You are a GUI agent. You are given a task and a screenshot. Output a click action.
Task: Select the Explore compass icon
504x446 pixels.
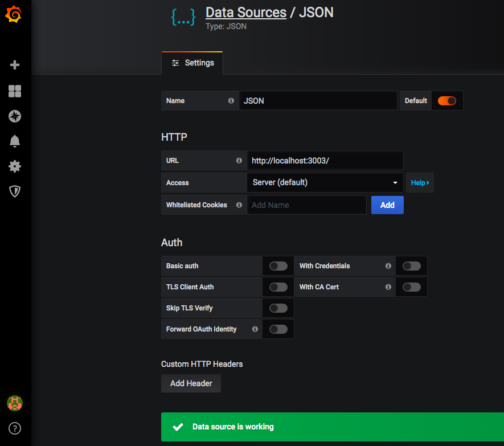(x=14, y=116)
